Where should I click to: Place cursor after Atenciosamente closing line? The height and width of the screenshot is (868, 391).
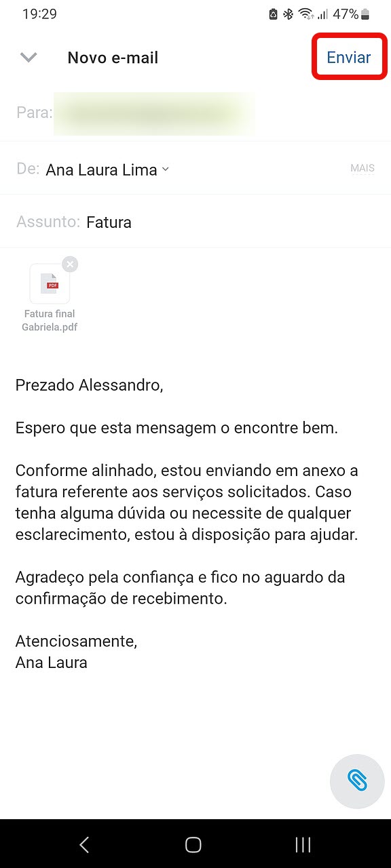[138, 641]
